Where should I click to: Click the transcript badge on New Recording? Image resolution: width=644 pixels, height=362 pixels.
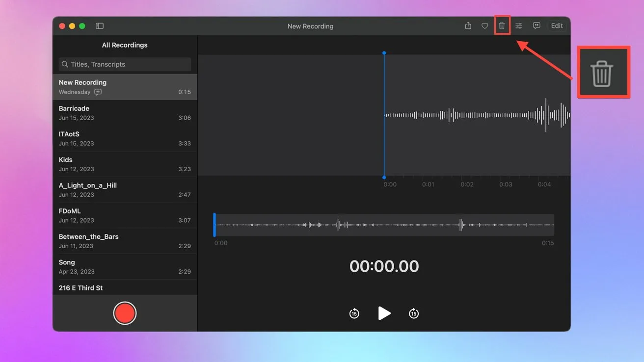tap(98, 92)
